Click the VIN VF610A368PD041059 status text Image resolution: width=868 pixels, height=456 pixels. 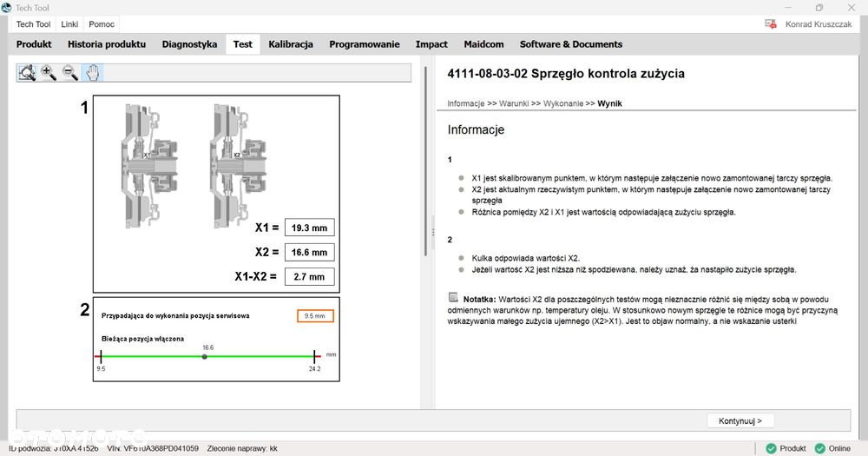tap(153, 448)
